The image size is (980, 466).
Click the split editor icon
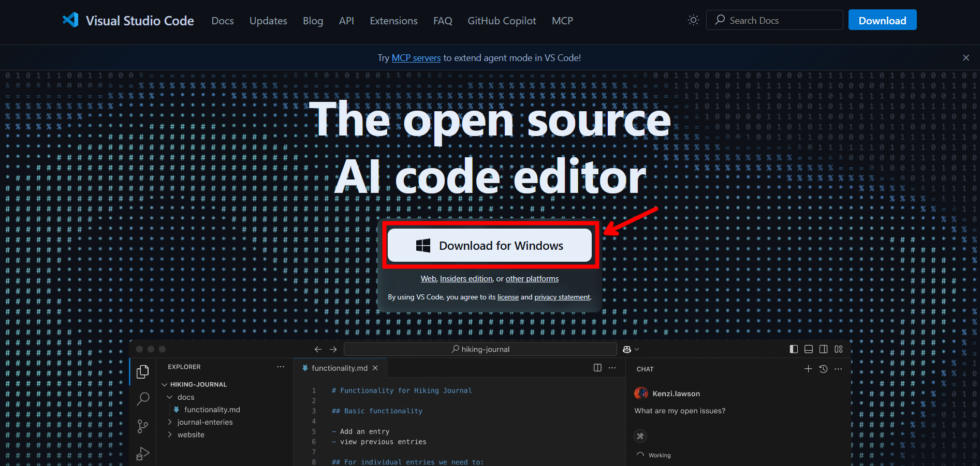(x=597, y=368)
